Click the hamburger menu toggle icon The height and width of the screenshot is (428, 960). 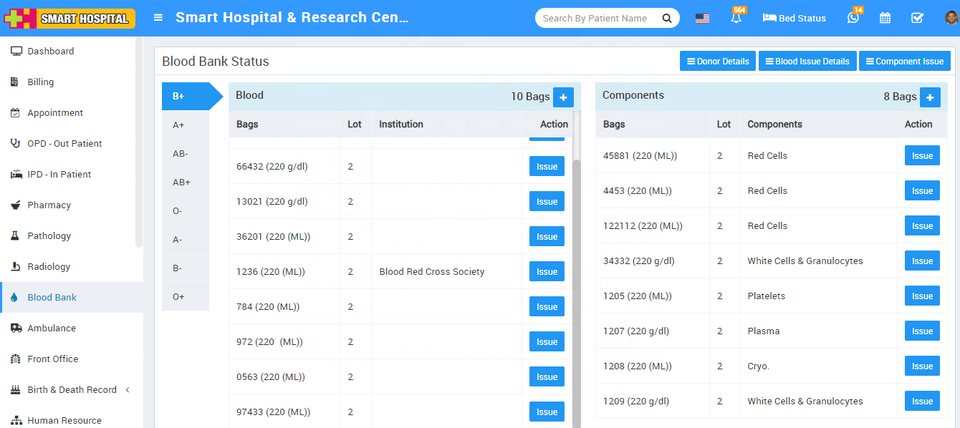click(x=158, y=18)
